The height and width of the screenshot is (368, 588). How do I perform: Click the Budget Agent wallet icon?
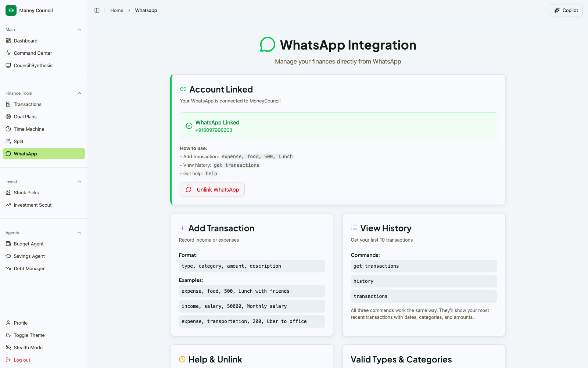pyautogui.click(x=8, y=244)
